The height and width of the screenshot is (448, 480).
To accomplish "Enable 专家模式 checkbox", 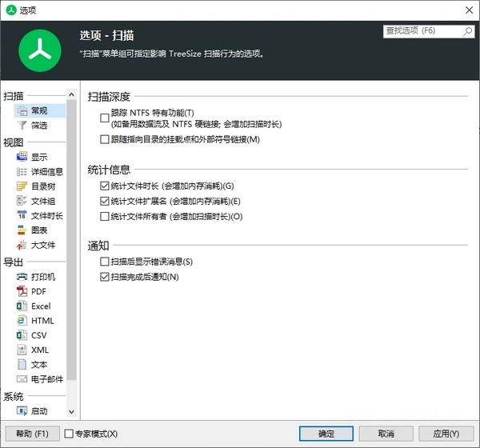I will (68, 434).
